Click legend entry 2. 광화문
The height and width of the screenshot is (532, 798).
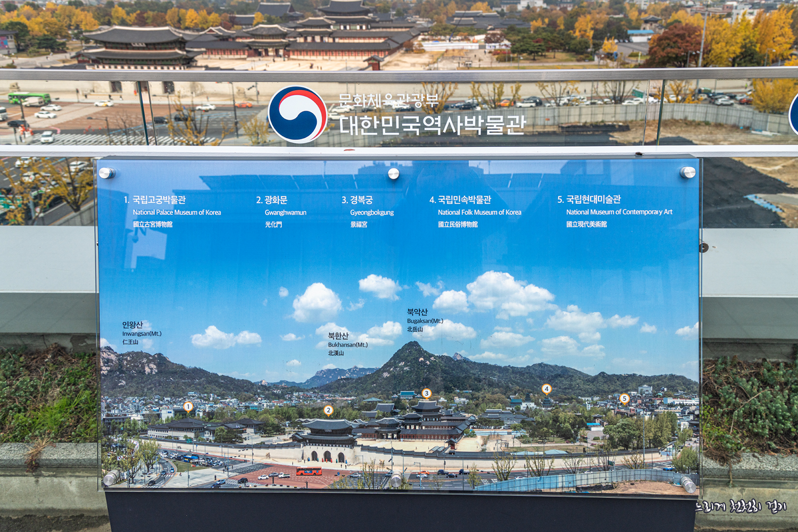pos(271,200)
